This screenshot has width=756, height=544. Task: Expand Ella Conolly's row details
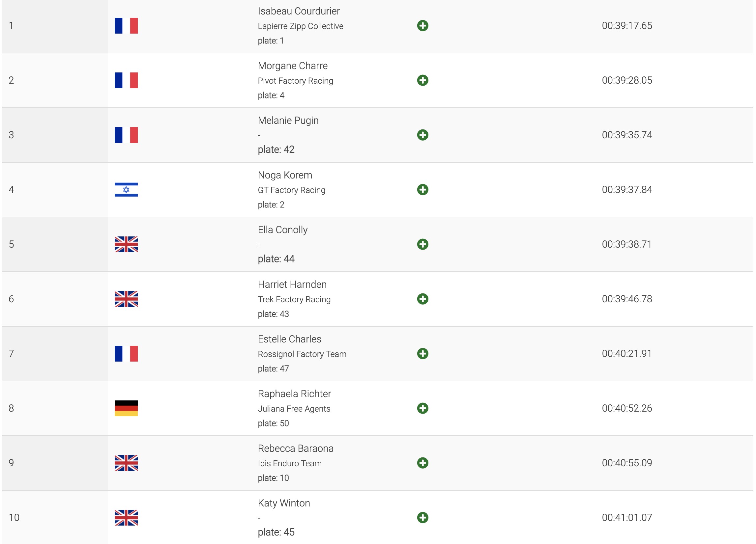pyautogui.click(x=422, y=244)
